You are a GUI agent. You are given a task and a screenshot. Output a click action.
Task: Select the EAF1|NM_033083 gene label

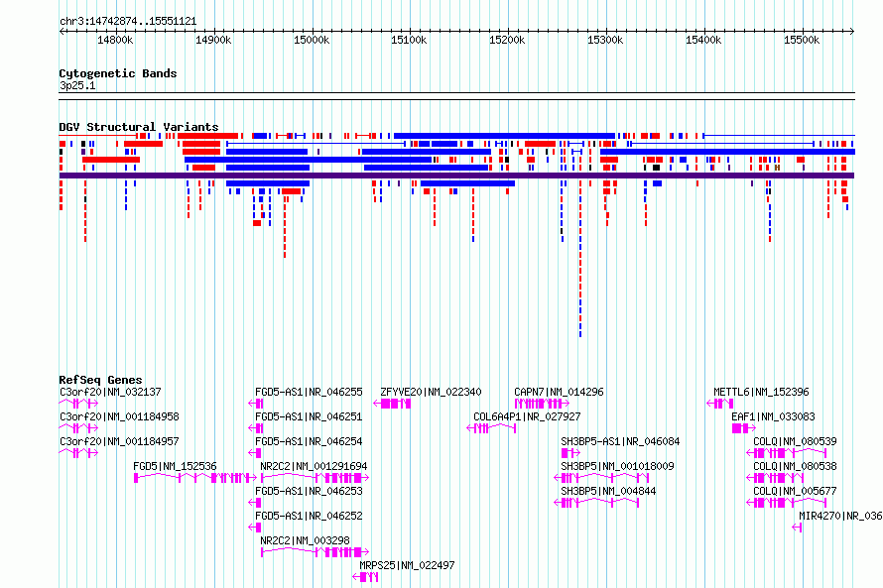pyautogui.click(x=773, y=416)
